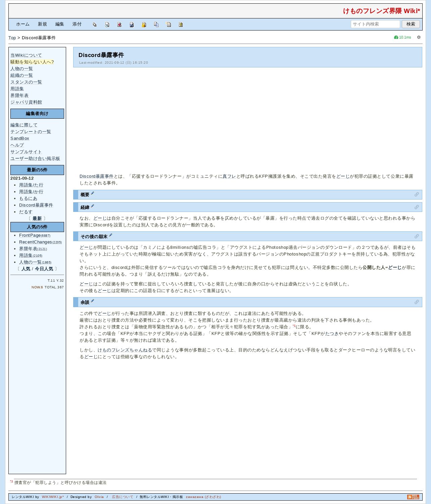The image size is (431, 504).
Task: Open サンプルサイト sidebar link
Action: tap(26, 152)
